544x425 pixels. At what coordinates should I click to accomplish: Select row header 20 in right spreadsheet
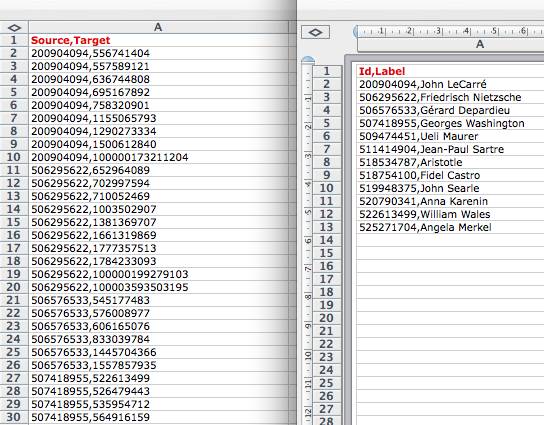[x=327, y=318]
